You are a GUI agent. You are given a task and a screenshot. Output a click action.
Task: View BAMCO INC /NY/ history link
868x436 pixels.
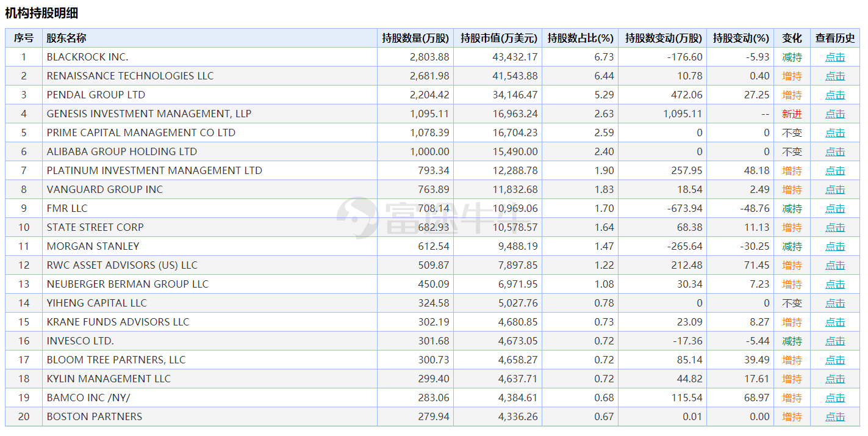click(835, 398)
